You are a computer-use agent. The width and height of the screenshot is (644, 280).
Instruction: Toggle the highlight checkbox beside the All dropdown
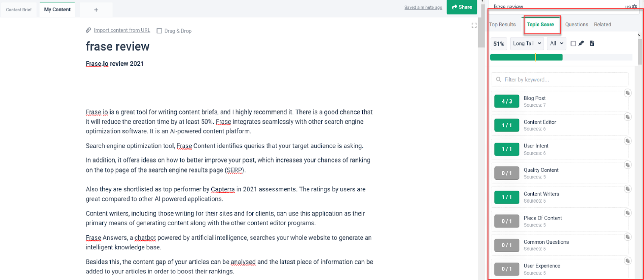[573, 44]
